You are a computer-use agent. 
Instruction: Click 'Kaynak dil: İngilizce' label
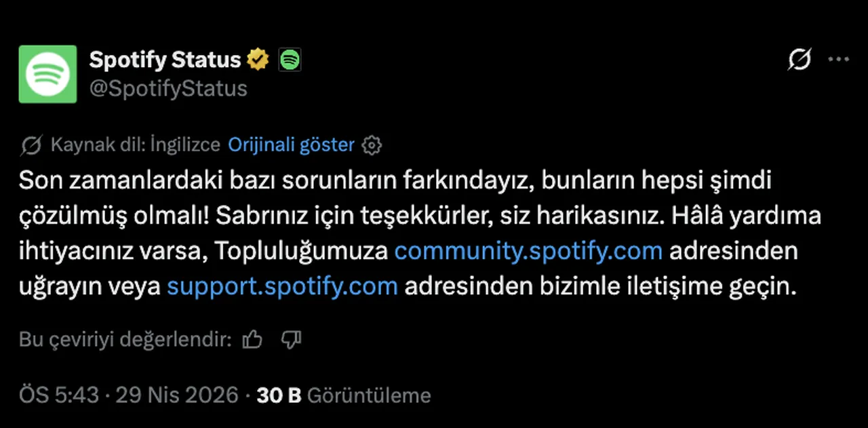pos(136,144)
